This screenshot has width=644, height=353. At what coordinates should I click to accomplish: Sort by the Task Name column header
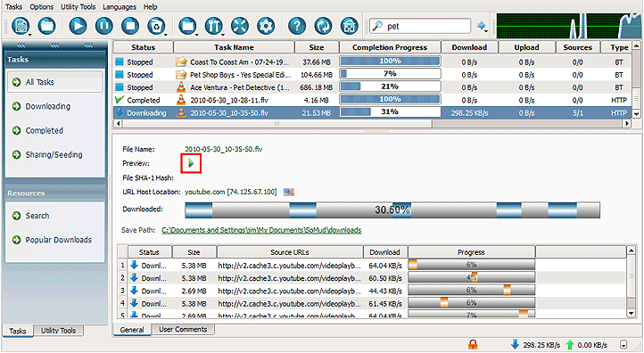[x=234, y=47]
